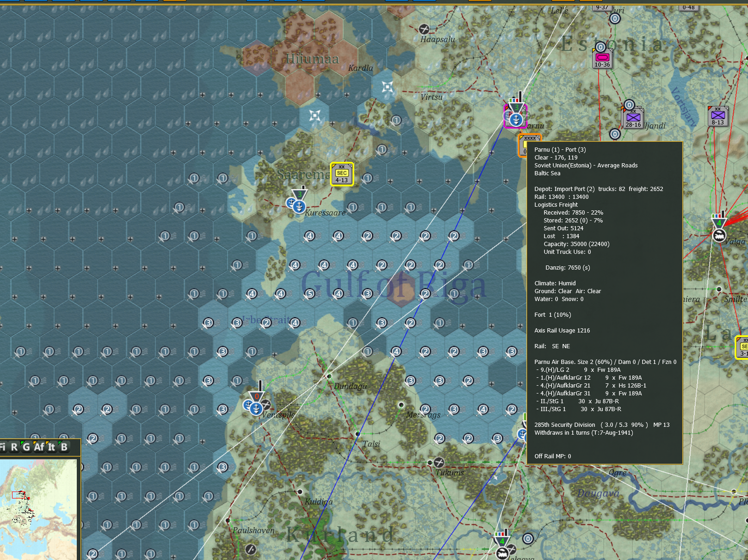Click the '1.(H)/AufklarGr 12' air unit line
Viewport: 748px width, 560px height.
(589, 377)
